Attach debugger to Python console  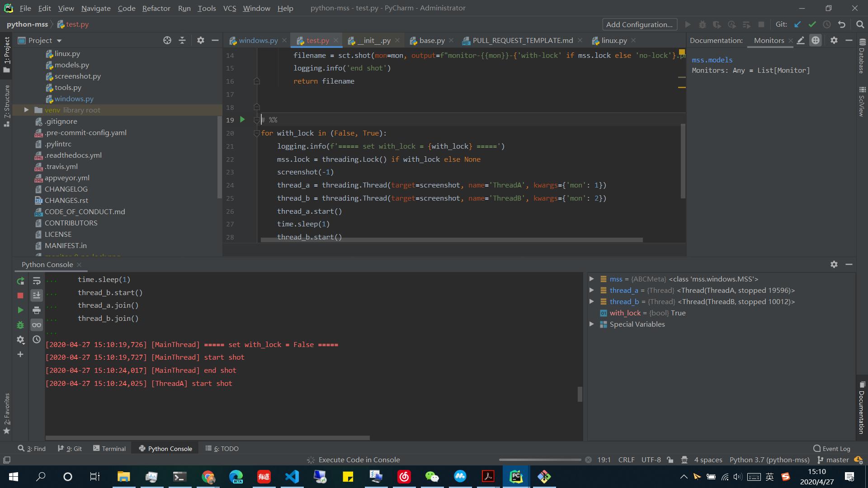pyautogui.click(x=20, y=325)
